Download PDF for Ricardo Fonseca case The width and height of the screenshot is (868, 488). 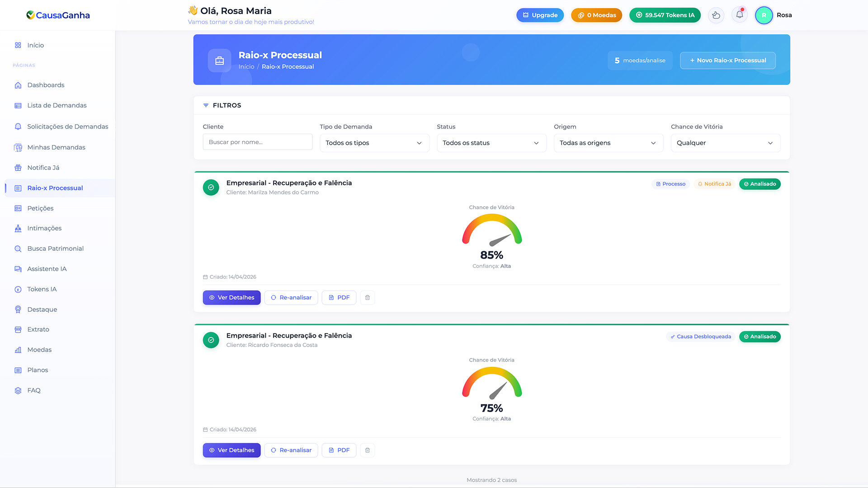coord(339,450)
